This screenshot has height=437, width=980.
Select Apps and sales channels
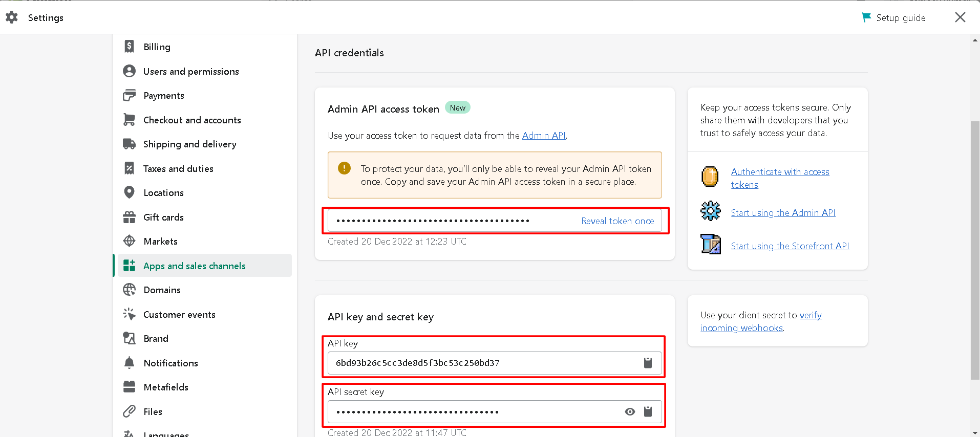pyautogui.click(x=205, y=266)
